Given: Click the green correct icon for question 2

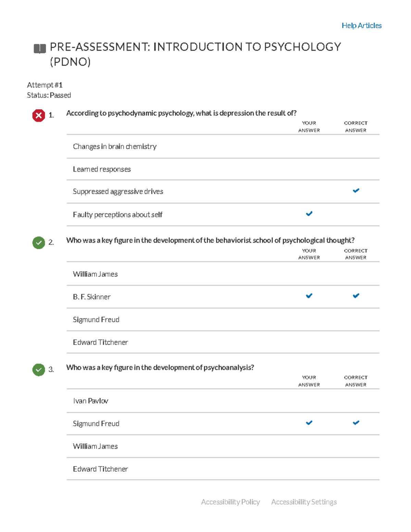Looking at the screenshot, I should click(39, 243).
